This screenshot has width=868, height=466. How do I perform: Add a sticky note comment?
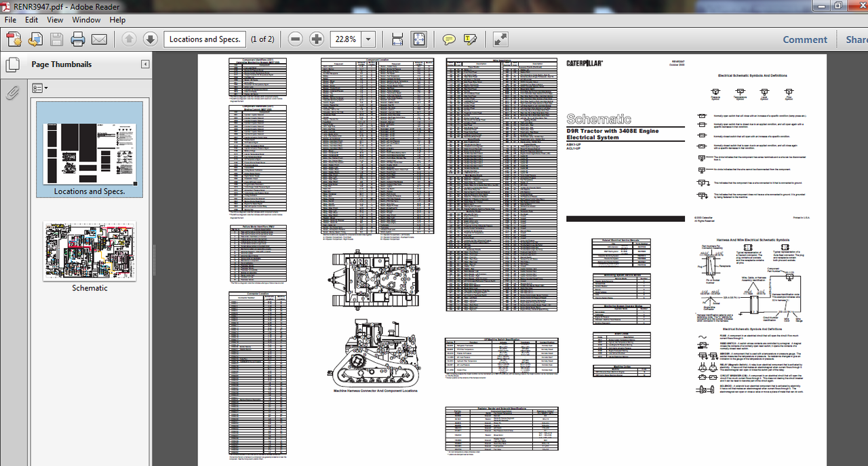[449, 39]
